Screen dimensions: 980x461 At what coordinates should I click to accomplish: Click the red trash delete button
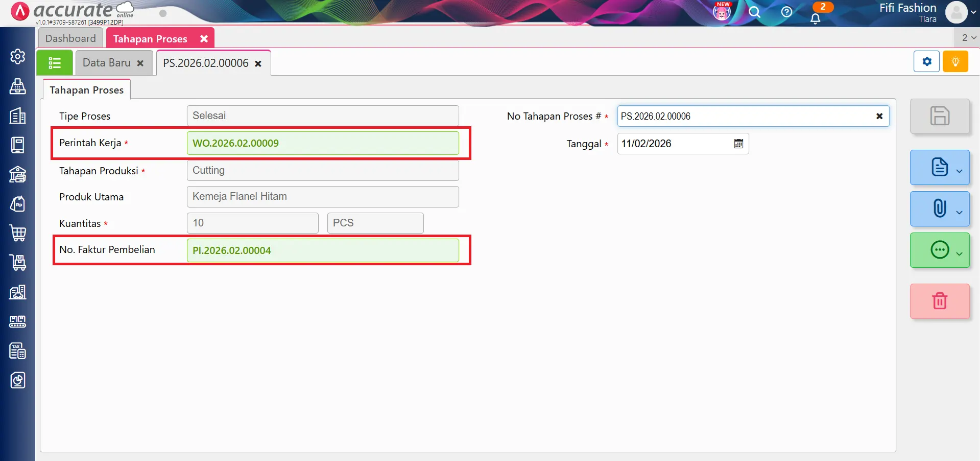click(939, 301)
